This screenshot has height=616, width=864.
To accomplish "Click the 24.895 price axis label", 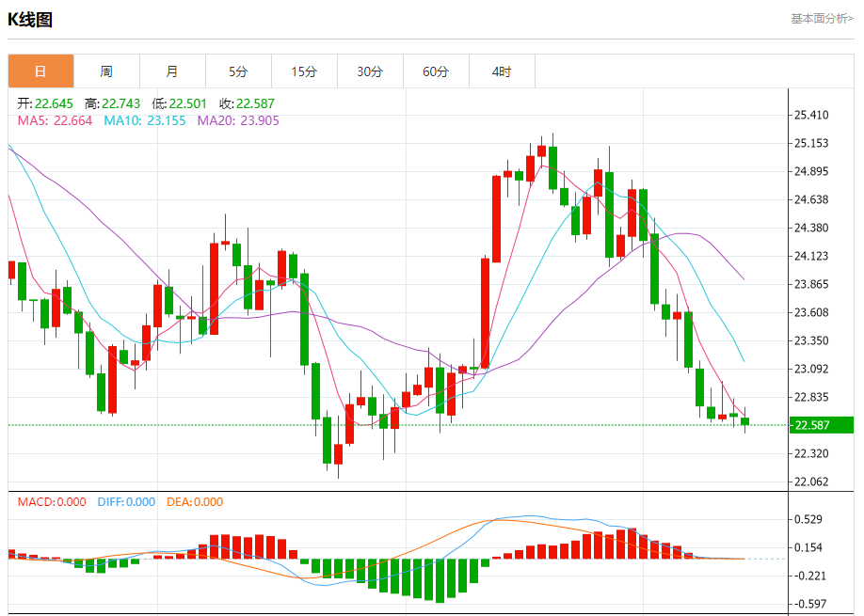I will tap(811, 171).
